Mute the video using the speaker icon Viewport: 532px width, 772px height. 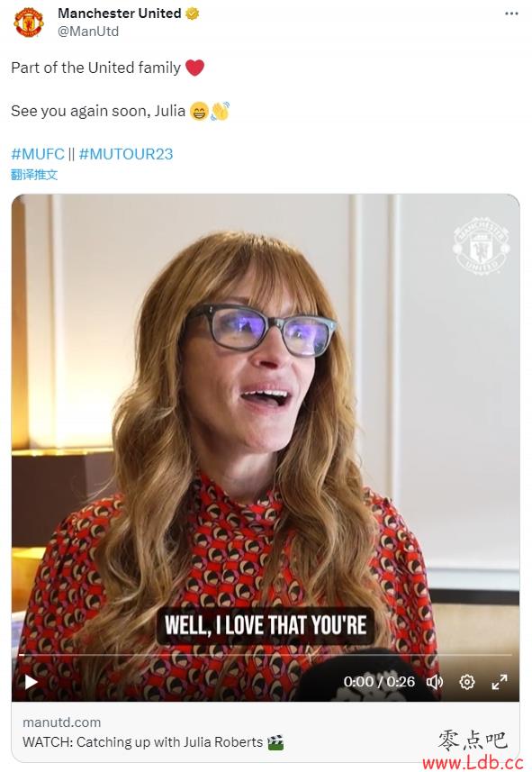click(435, 682)
